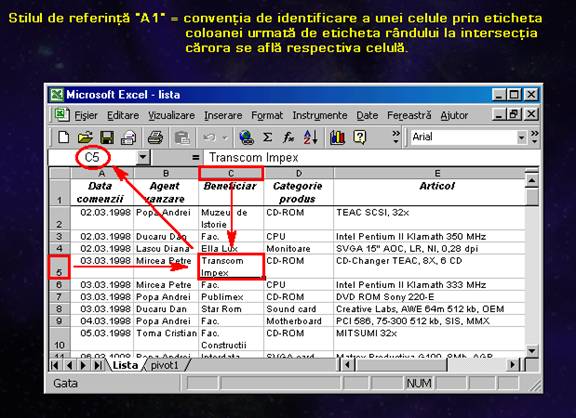Expand the Undo history dropdown arrow

click(x=225, y=138)
